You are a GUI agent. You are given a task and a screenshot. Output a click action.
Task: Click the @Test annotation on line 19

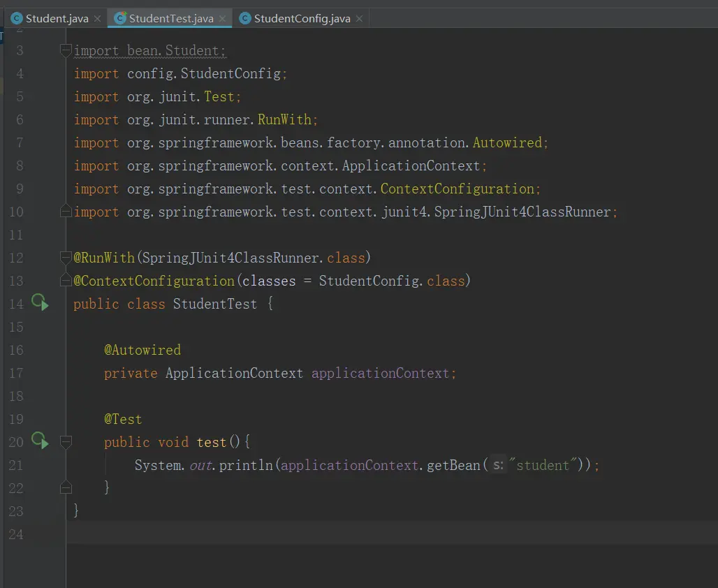pos(123,419)
